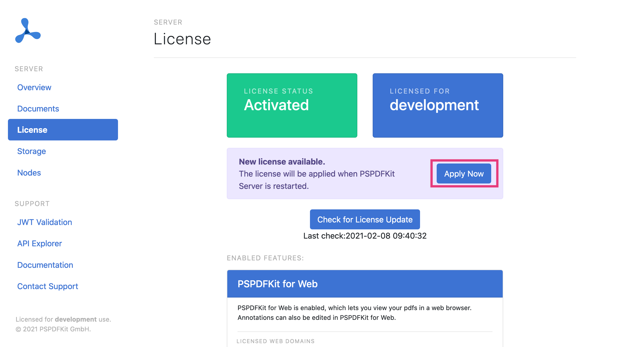The width and height of the screenshot is (644, 347).
Task: Click the LICENSED WEB DOMAINS label
Action: (275, 341)
